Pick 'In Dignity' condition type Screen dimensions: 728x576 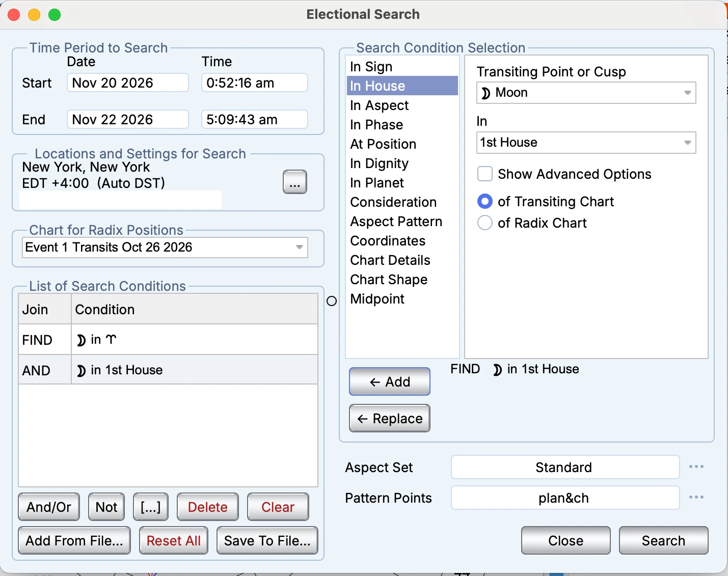402,163
